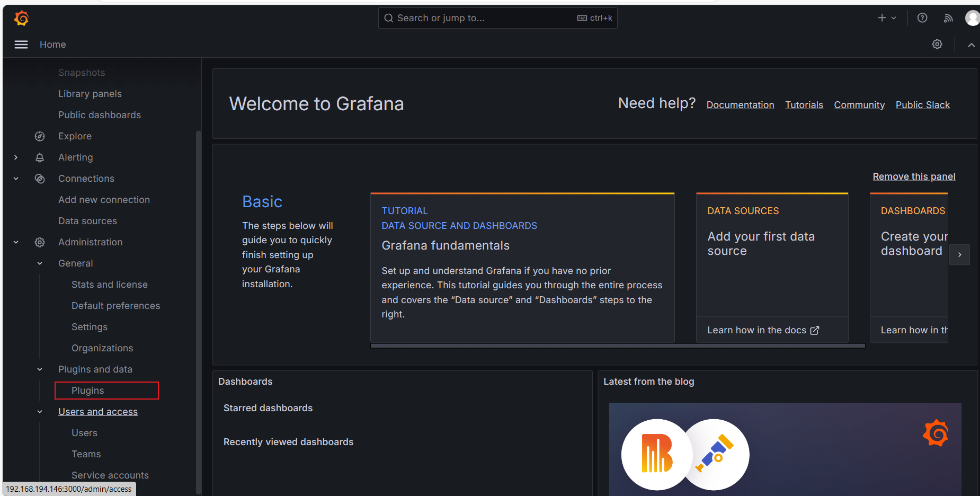Open the user profile avatar
Image resolution: width=980 pixels, height=496 pixels.
pyautogui.click(x=973, y=18)
